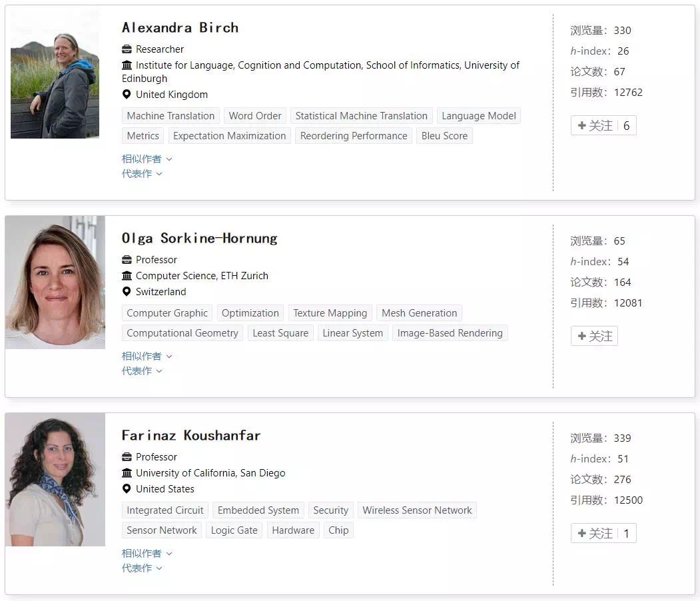Screen dimensions: 700x601
Task: Click briefcase icon beside Alexandra Birch's Researcher title
Action: coord(127,49)
